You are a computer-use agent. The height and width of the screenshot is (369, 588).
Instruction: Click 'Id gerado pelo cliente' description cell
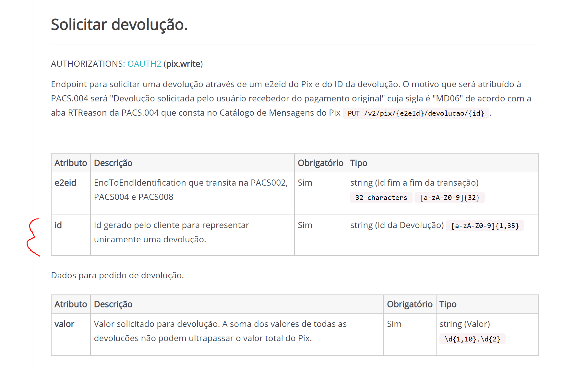pos(192,235)
